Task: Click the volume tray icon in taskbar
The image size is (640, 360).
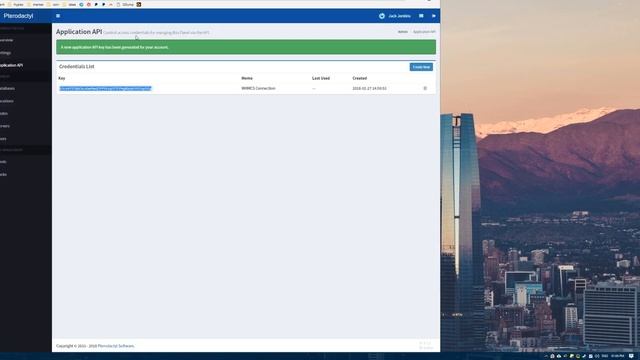Action: [x=597, y=356]
